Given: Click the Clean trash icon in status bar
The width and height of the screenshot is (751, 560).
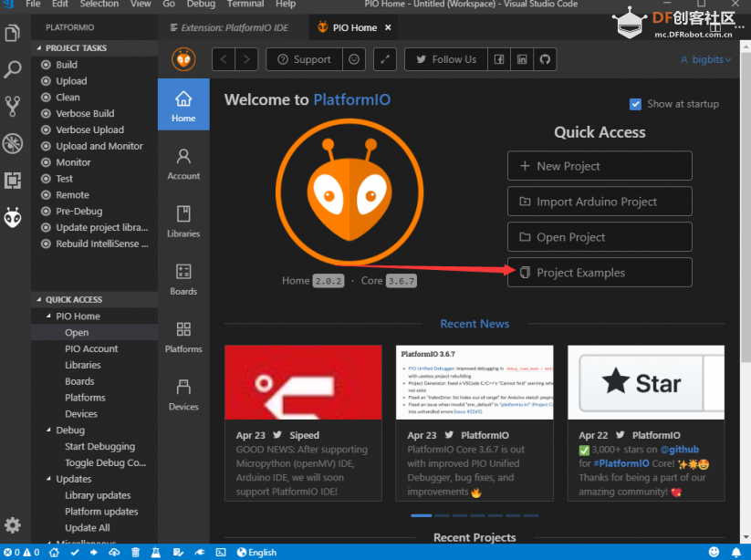Looking at the screenshot, I should (x=136, y=553).
